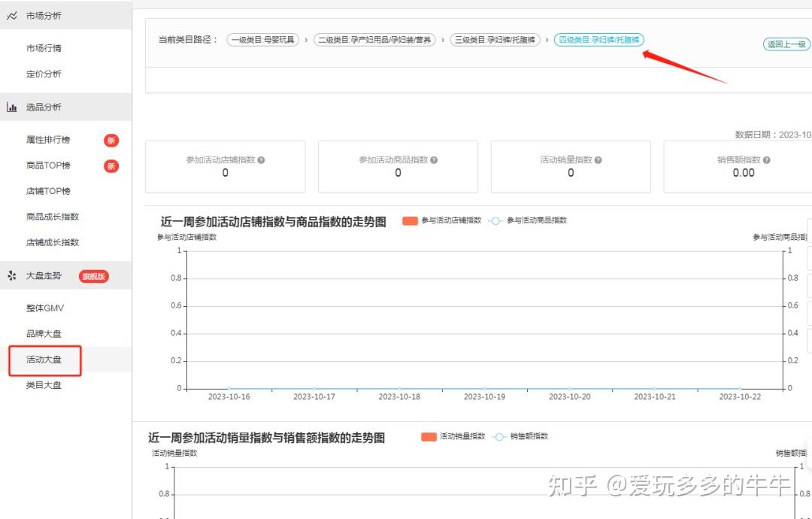Screen dimensions: 812x519
Task: Open help icon beside 参加活动商品指数
Action: click(x=434, y=160)
